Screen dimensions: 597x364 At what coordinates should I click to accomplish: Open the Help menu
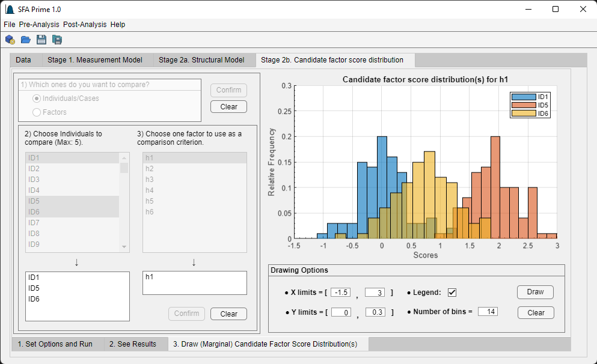pos(118,25)
